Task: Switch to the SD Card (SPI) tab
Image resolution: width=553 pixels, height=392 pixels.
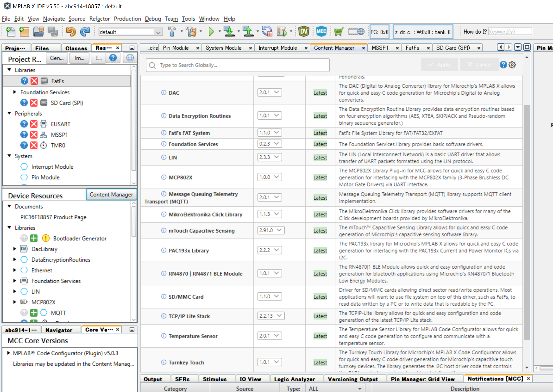Action: [x=453, y=48]
